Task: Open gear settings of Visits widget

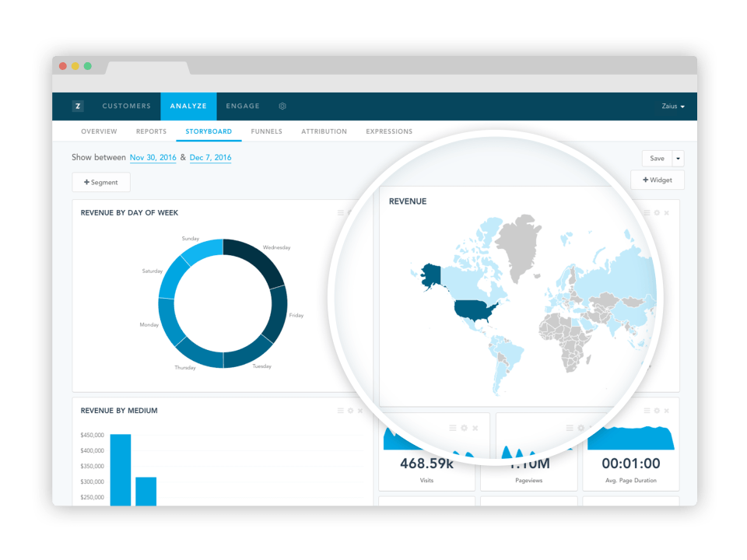Action: coord(465,428)
